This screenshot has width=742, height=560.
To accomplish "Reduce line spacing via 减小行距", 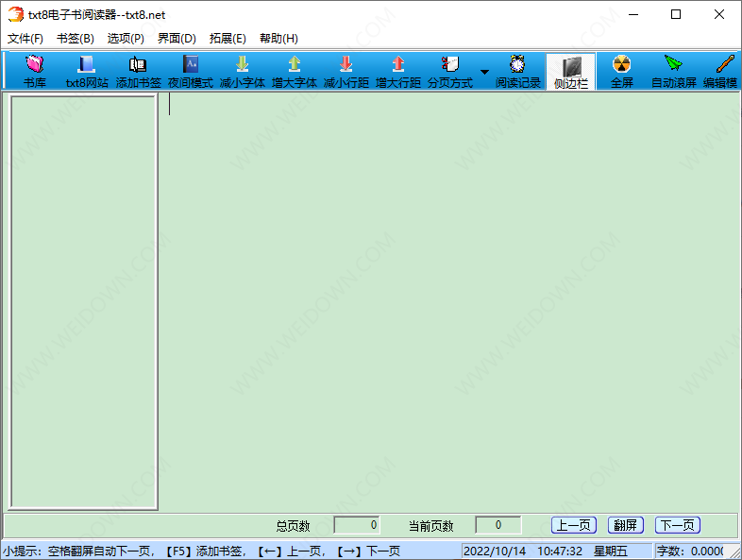I will (x=346, y=71).
